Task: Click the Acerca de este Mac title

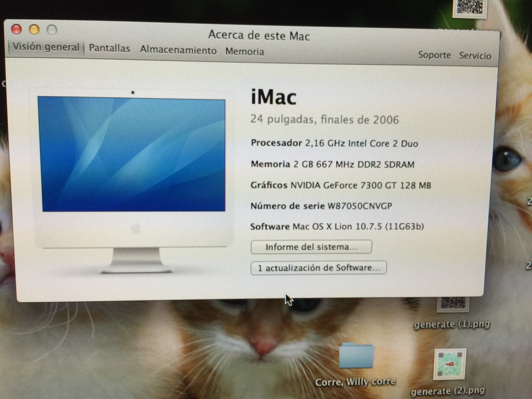Action: [259, 35]
